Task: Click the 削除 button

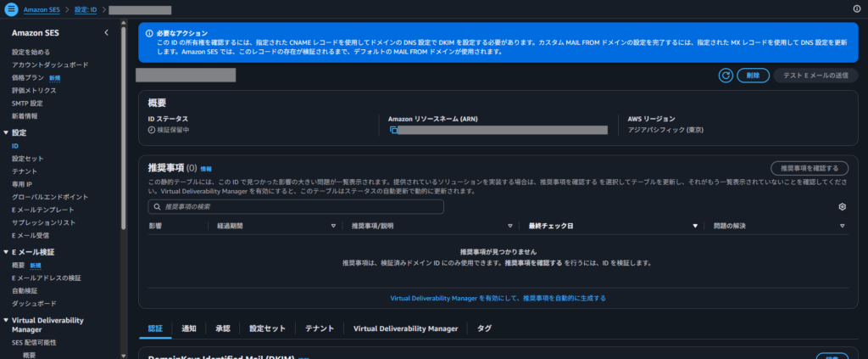Action: pyautogui.click(x=753, y=76)
